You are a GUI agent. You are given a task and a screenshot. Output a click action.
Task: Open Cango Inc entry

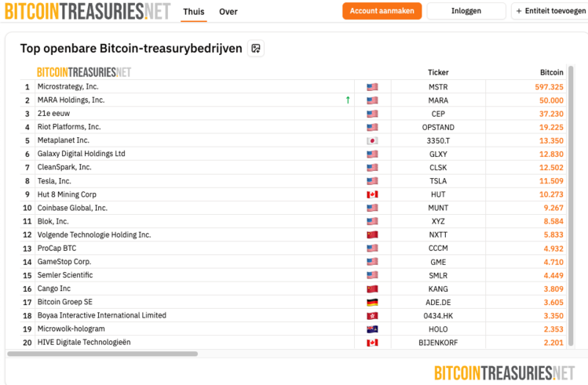click(x=54, y=289)
